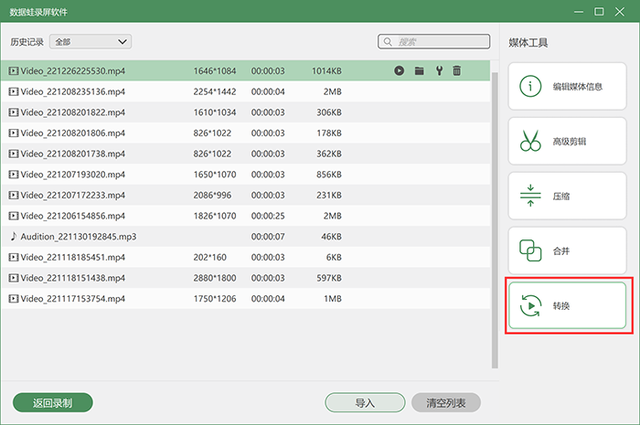Image resolution: width=640 pixels, height=425 pixels.
Task: Open tools wrench icon for Video_221226225530.mp4
Action: (x=439, y=71)
